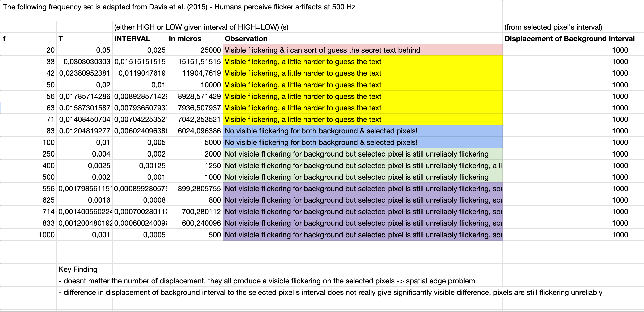
Task: Click the frequency cell with value 42
Action: click(x=29, y=73)
